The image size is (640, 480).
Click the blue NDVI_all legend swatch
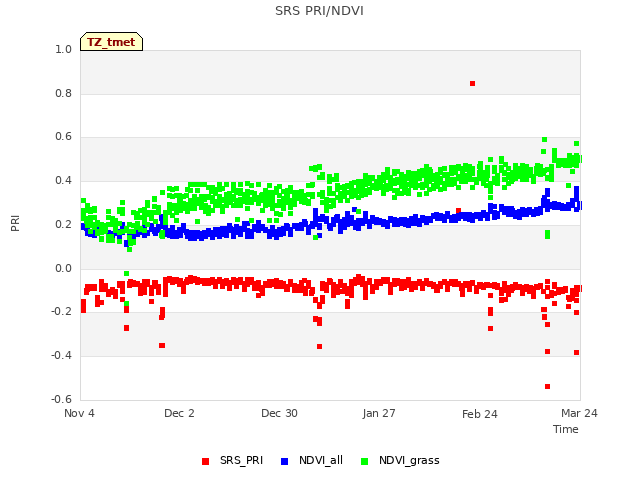pyautogui.click(x=284, y=461)
